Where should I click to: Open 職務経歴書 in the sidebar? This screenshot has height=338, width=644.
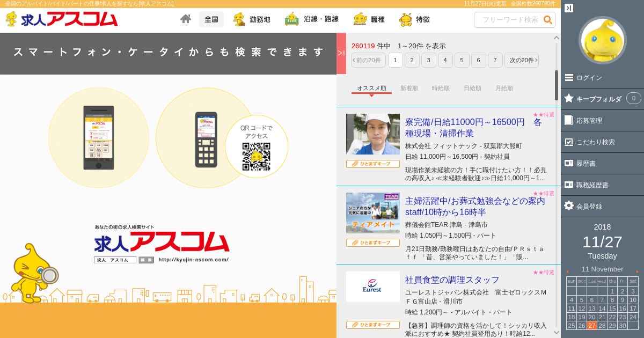pyautogui.click(x=602, y=185)
